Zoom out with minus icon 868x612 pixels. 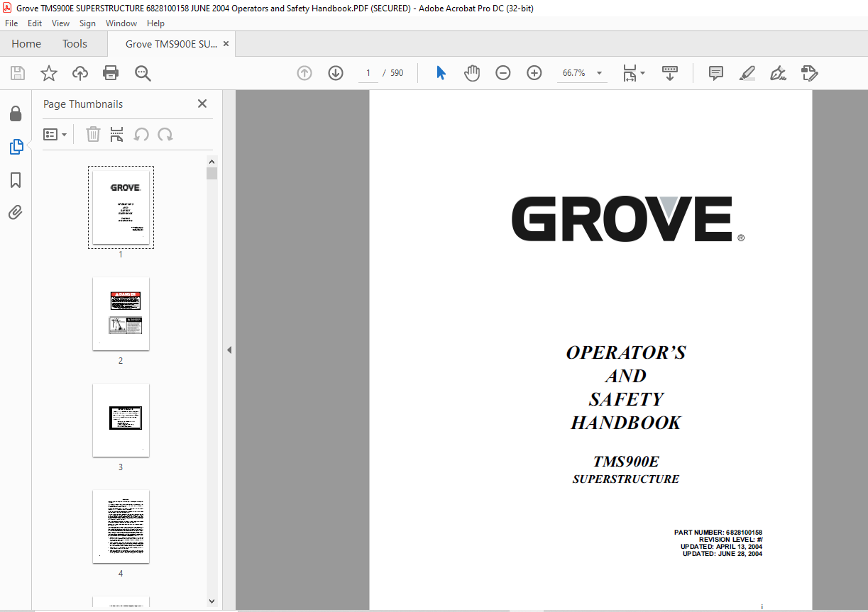pos(503,73)
